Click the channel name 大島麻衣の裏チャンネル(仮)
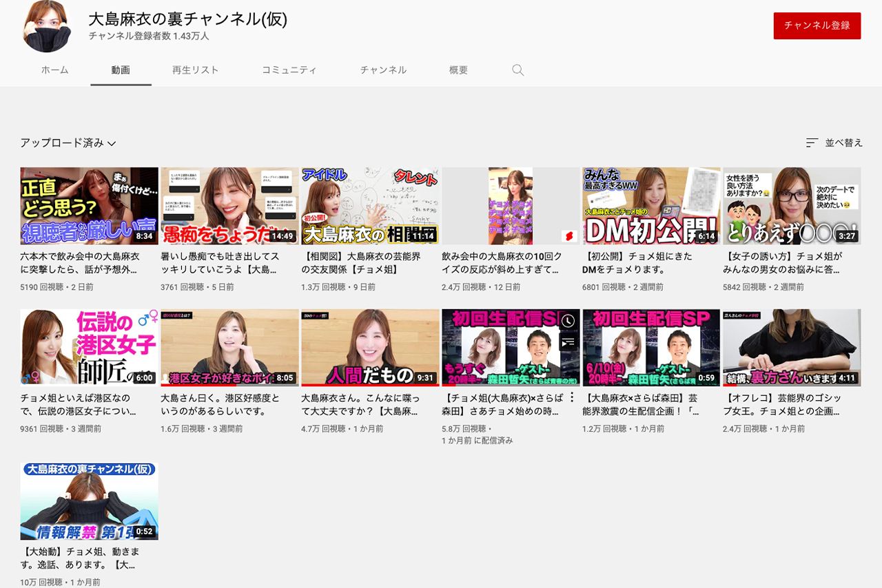 point(186,20)
